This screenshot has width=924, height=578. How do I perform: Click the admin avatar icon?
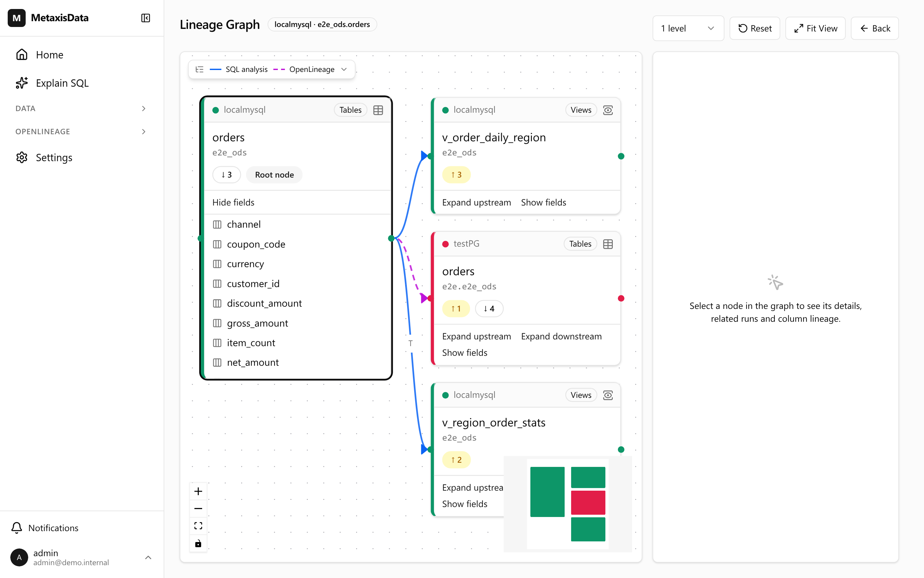tap(19, 557)
